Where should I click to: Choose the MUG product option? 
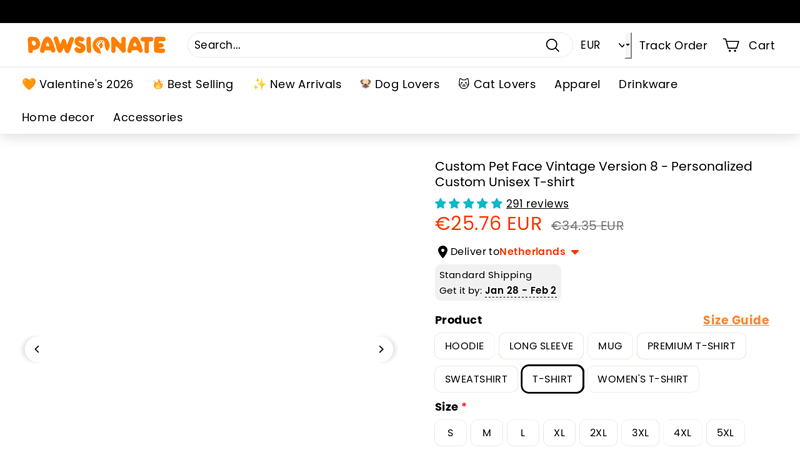(x=610, y=346)
